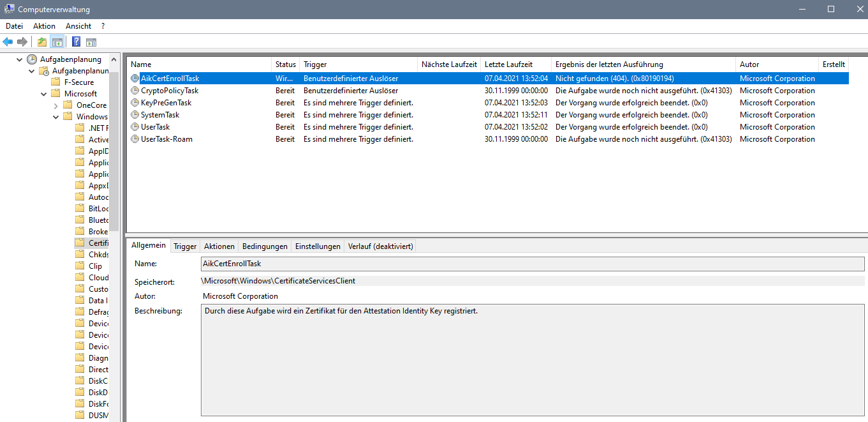Collapse the Microsoft folder chevron
The image size is (868, 422).
click(x=44, y=94)
